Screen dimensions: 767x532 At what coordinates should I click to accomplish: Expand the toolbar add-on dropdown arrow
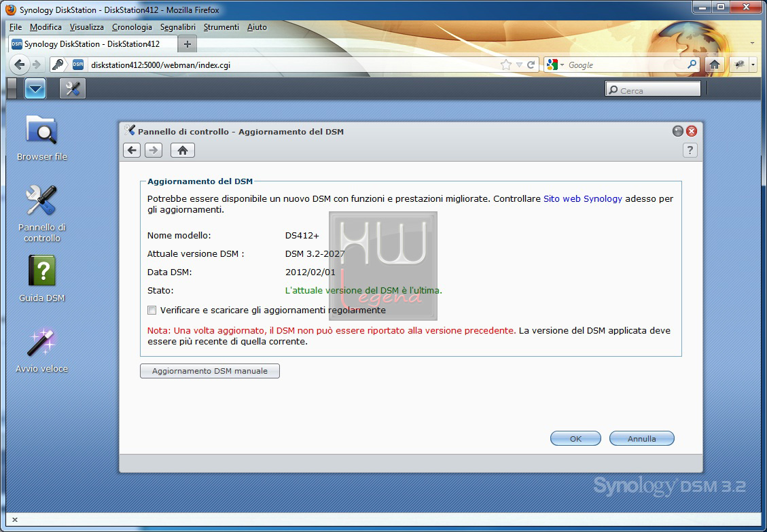pos(753,65)
